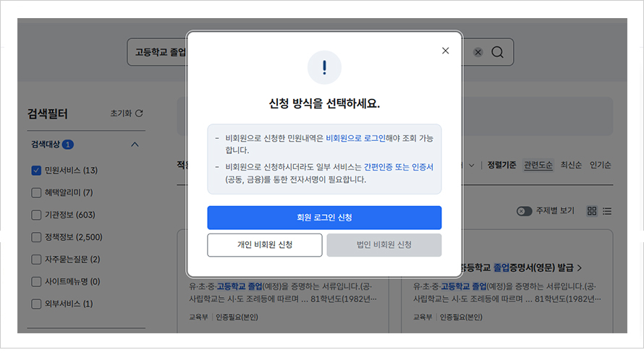This screenshot has height=355, width=644.
Task: Switch to grid view icon
Action: (592, 211)
